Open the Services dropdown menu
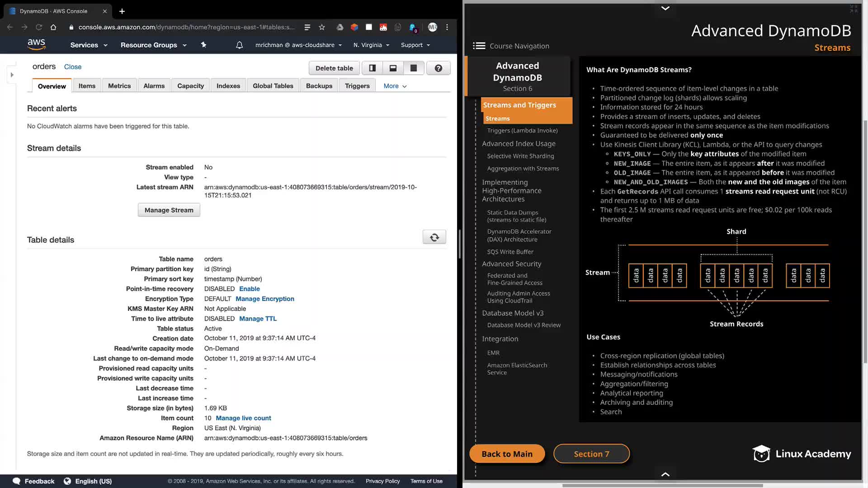868x488 pixels. (x=89, y=45)
